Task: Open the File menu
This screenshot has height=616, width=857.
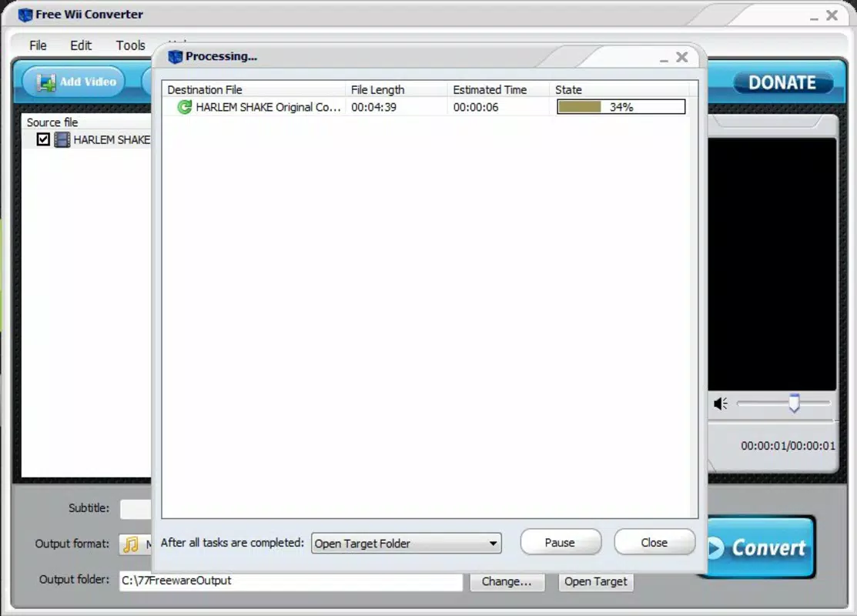Action: (38, 45)
